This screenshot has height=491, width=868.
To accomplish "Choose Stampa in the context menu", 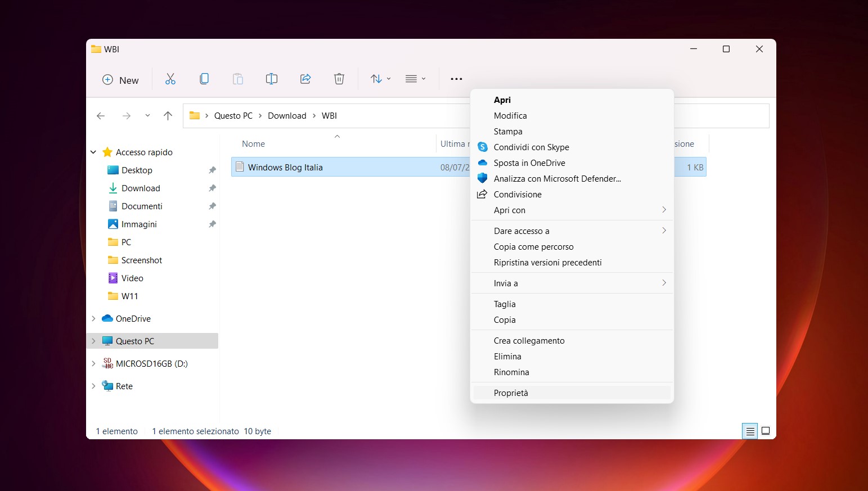I will coord(572,132).
